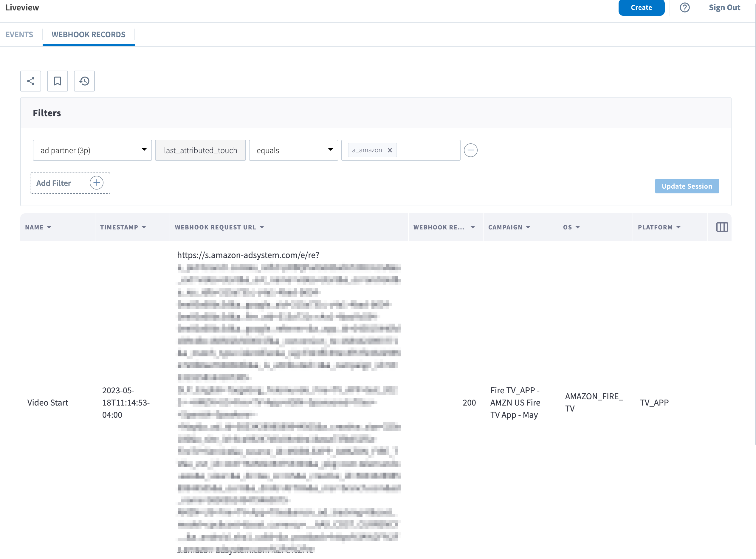Expand the Campaign column sort menu
This screenshot has height=559, width=756.
(528, 227)
